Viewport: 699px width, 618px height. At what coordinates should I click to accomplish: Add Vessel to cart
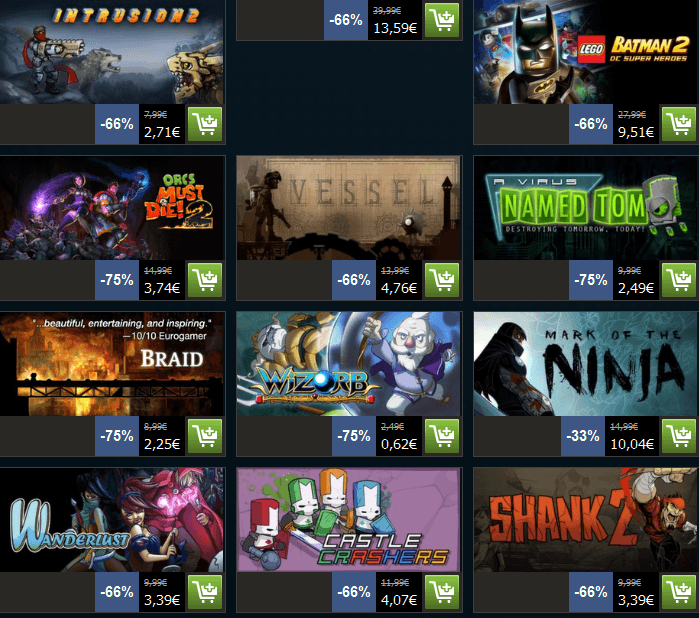442,280
